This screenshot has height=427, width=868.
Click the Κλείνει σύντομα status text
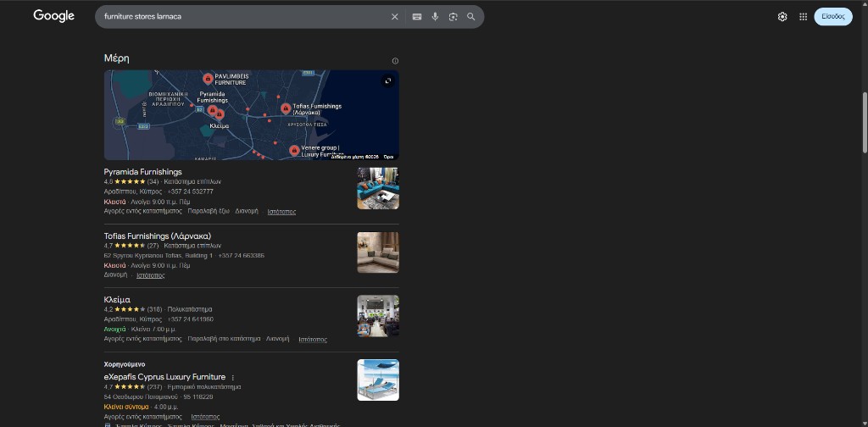[x=126, y=407]
